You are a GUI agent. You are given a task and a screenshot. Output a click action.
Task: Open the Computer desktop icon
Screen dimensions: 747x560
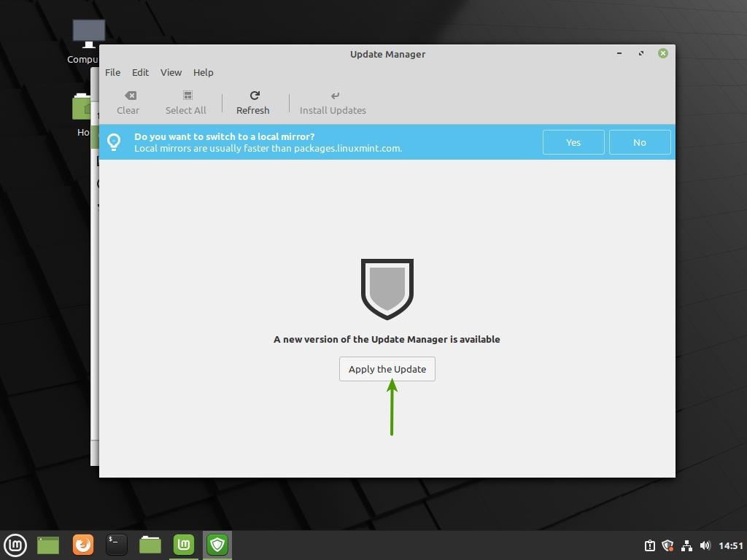(88, 34)
